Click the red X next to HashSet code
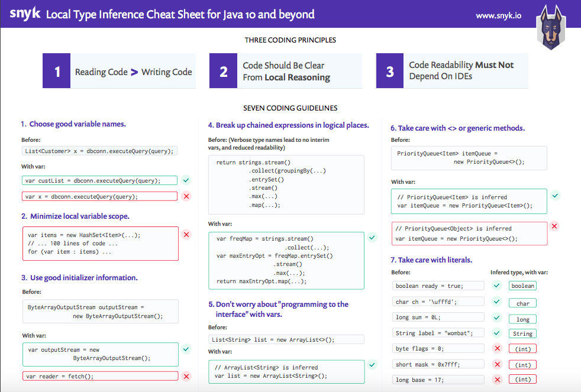 186,235
